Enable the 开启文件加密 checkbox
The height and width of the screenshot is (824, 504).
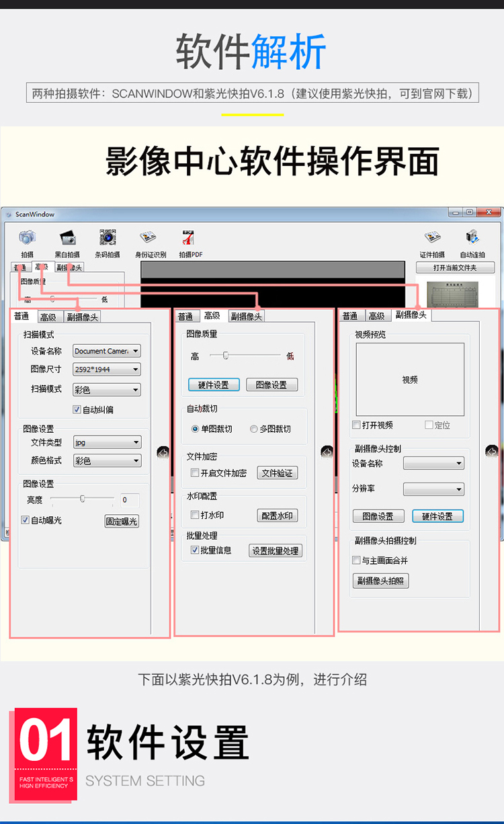coord(195,473)
